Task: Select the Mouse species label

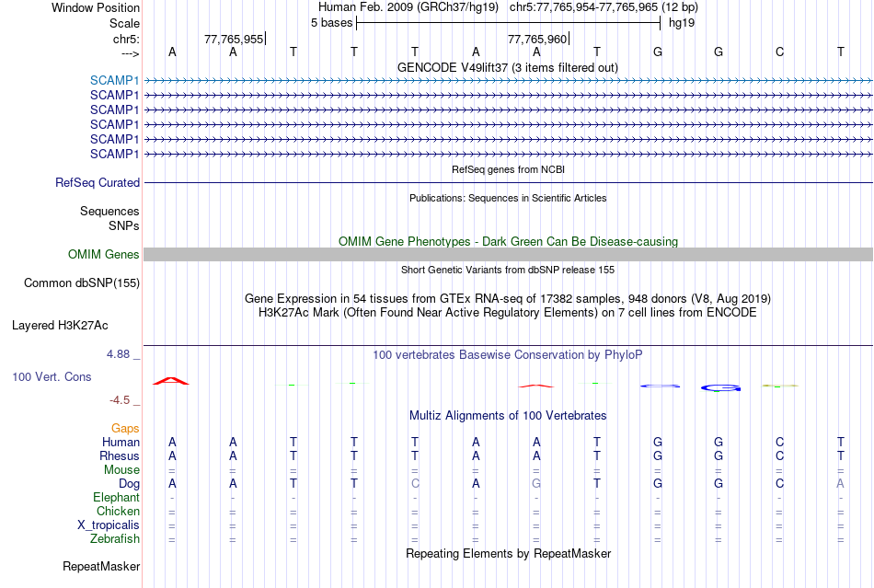Action: click(121, 470)
